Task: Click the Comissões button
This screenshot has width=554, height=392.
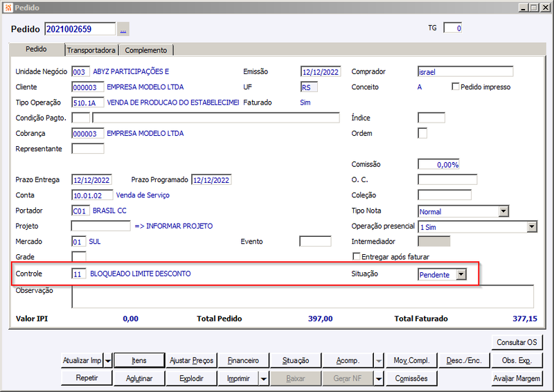Action: point(411,379)
